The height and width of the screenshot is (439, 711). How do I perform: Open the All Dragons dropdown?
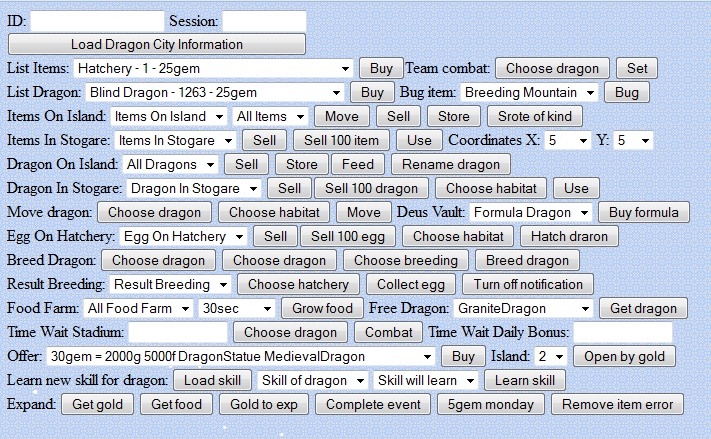tap(170, 165)
